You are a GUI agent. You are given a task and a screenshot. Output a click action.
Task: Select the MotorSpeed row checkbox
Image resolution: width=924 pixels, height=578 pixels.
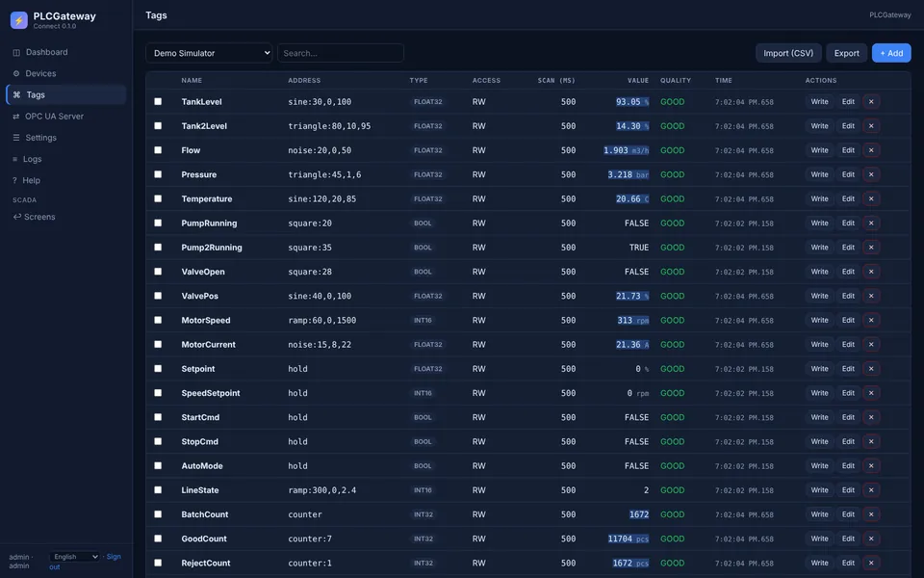pyautogui.click(x=158, y=320)
